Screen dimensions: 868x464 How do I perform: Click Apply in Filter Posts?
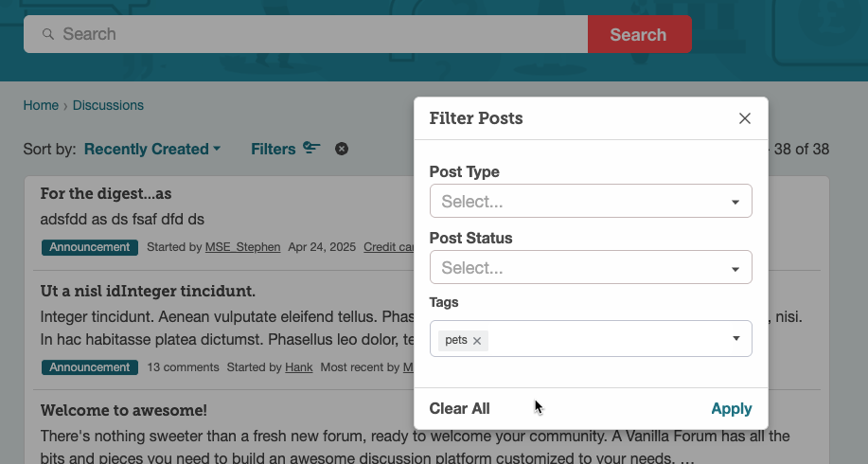click(x=732, y=409)
